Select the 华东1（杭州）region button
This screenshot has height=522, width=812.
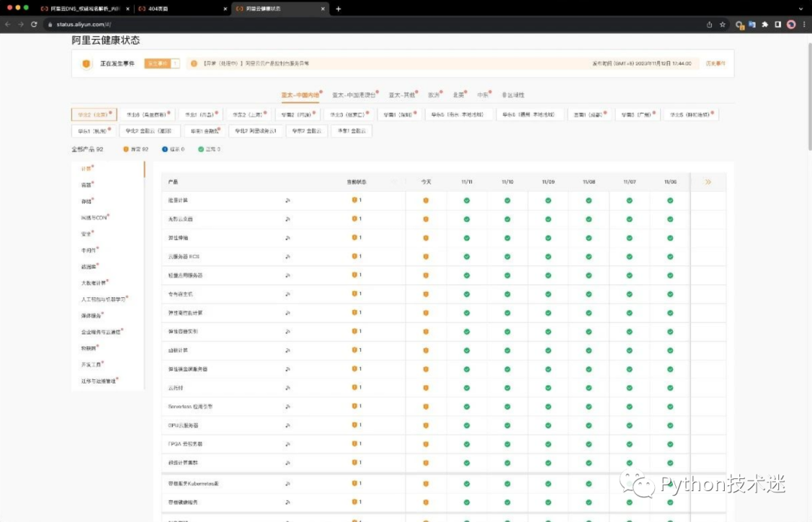pos(93,131)
